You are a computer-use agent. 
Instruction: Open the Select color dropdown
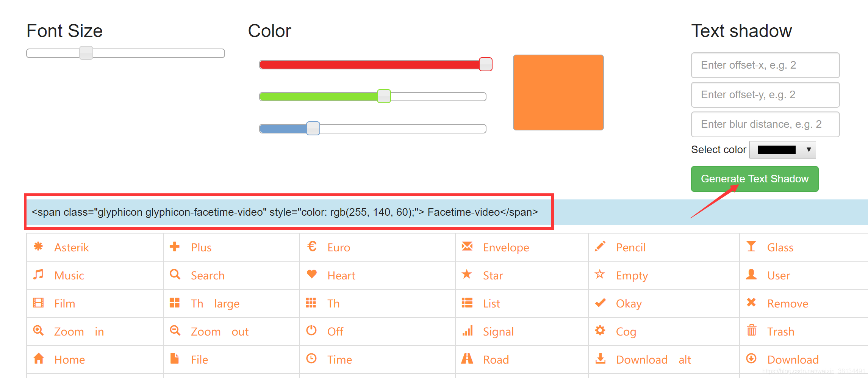[782, 149]
